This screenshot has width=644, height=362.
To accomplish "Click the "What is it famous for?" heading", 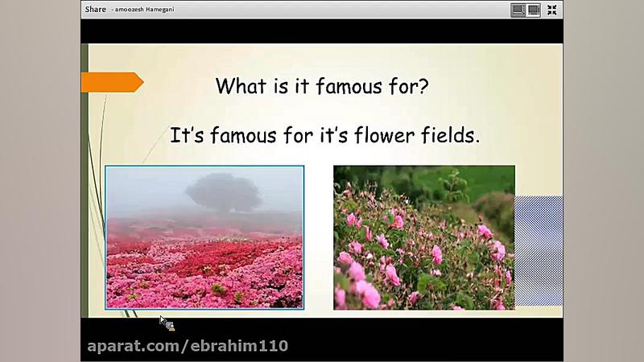I will pyautogui.click(x=322, y=86).
